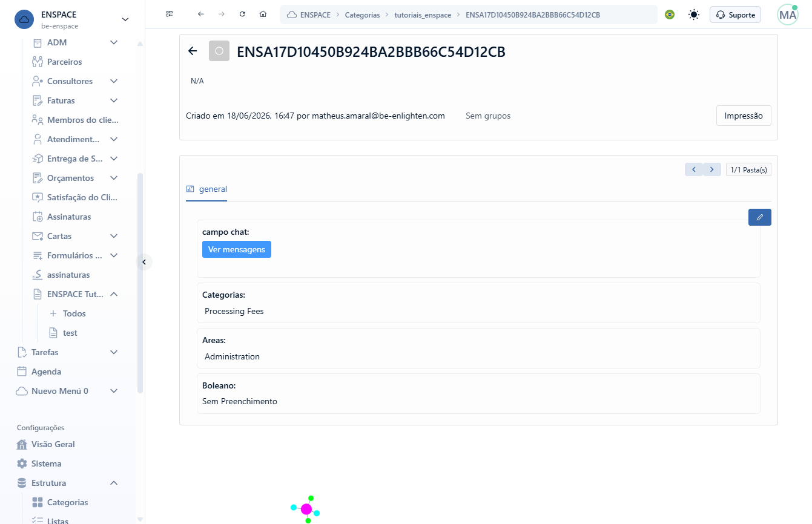Expand the ADM menu
Screen dimensions: 812x524
[x=113, y=42]
